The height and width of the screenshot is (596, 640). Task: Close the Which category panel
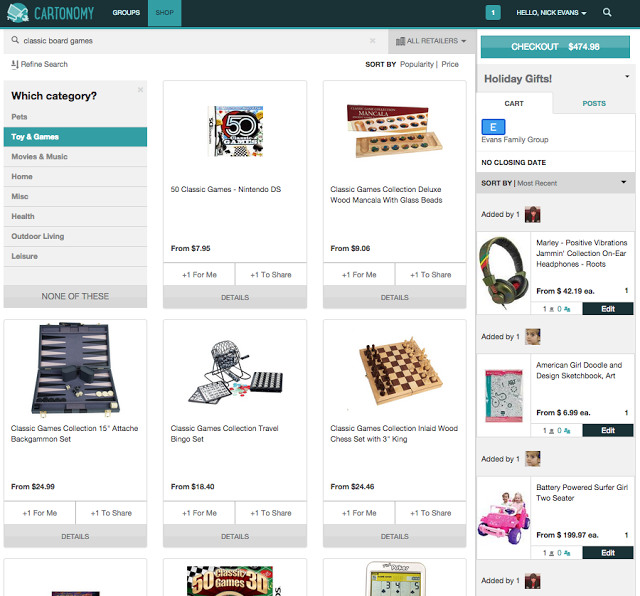click(140, 89)
